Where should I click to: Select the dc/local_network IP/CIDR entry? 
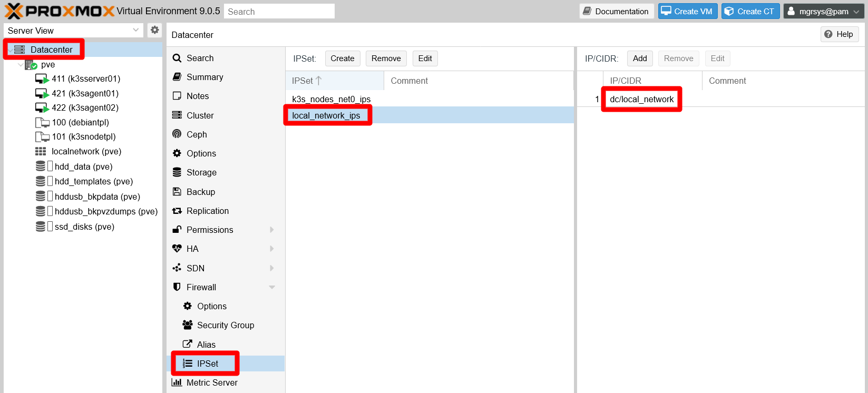pyautogui.click(x=641, y=99)
